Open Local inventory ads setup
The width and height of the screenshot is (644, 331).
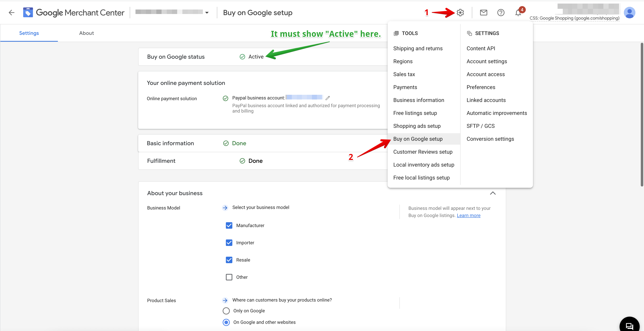click(x=424, y=165)
